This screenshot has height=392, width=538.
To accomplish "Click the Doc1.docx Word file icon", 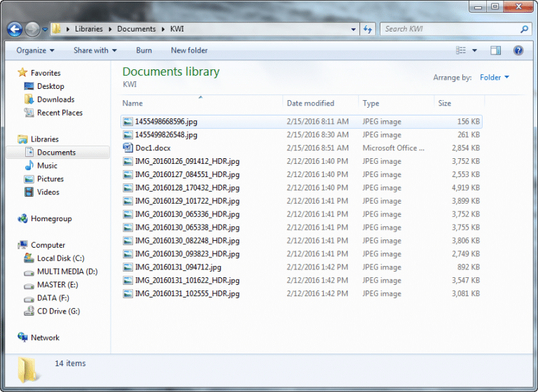I will click(127, 148).
